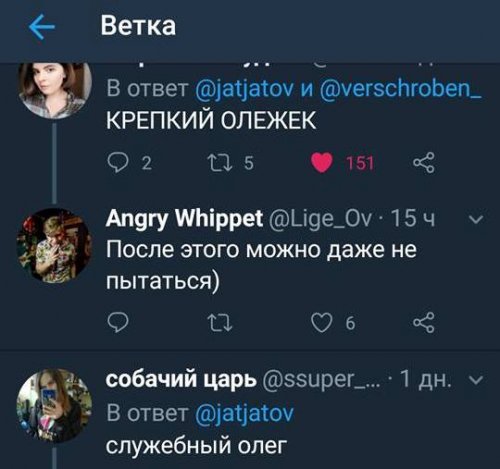Open the @verschroben_ mention link

pyautogui.click(x=400, y=88)
